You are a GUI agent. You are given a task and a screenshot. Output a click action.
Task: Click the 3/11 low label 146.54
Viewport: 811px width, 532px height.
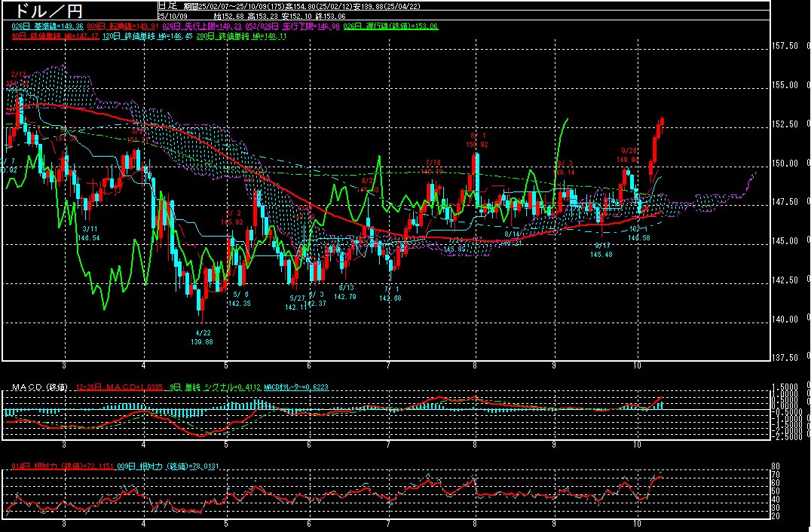click(x=88, y=233)
